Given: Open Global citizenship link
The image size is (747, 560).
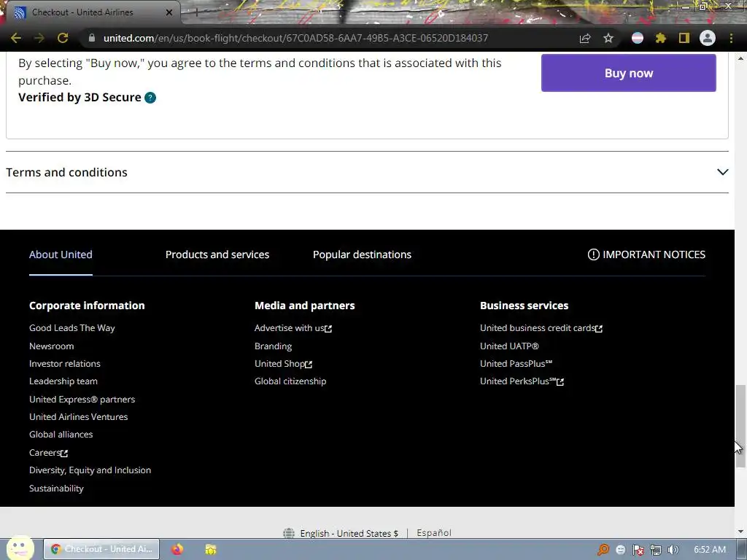Looking at the screenshot, I should (x=290, y=381).
